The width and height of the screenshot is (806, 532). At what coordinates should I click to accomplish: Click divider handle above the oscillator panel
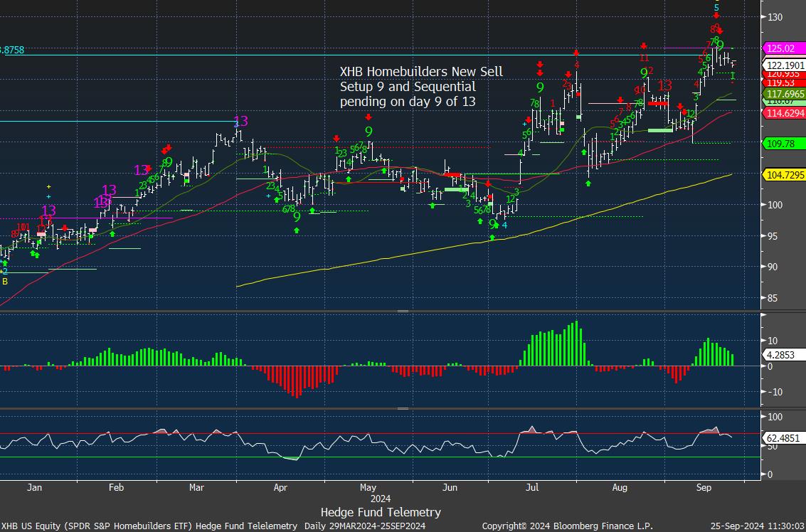(x=403, y=409)
